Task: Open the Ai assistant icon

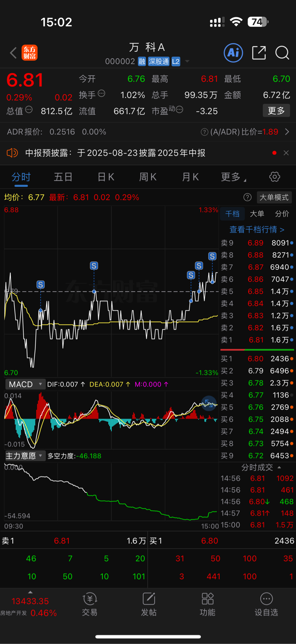Action: tap(233, 52)
